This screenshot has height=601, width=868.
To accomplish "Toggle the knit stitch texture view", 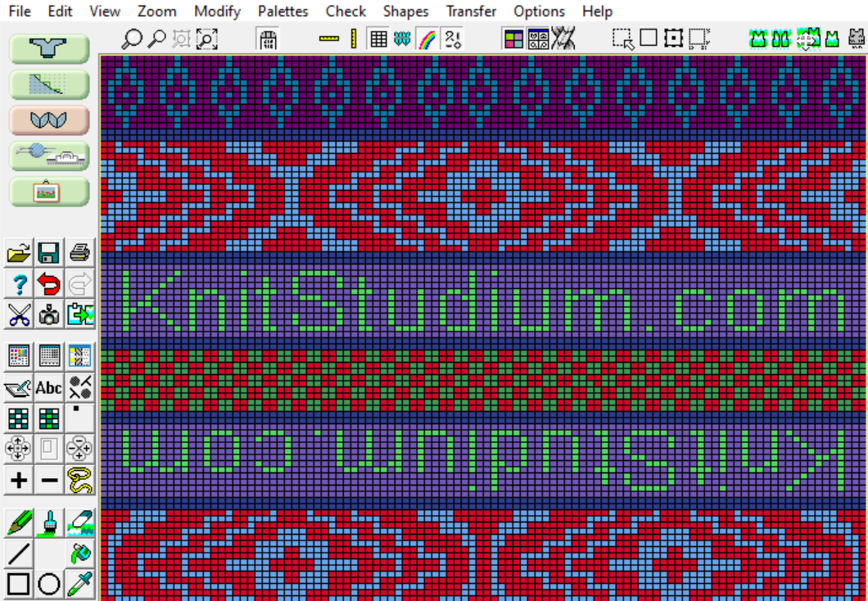I will point(402,38).
